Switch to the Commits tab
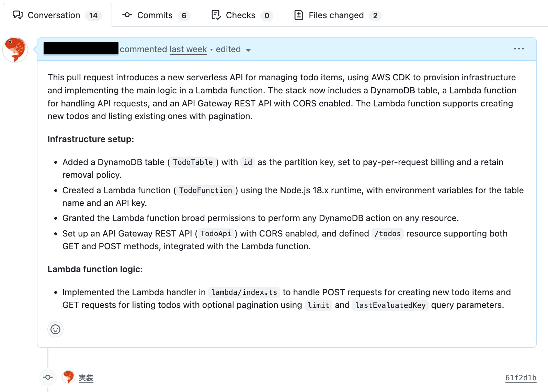The image size is (548, 392). point(155,15)
